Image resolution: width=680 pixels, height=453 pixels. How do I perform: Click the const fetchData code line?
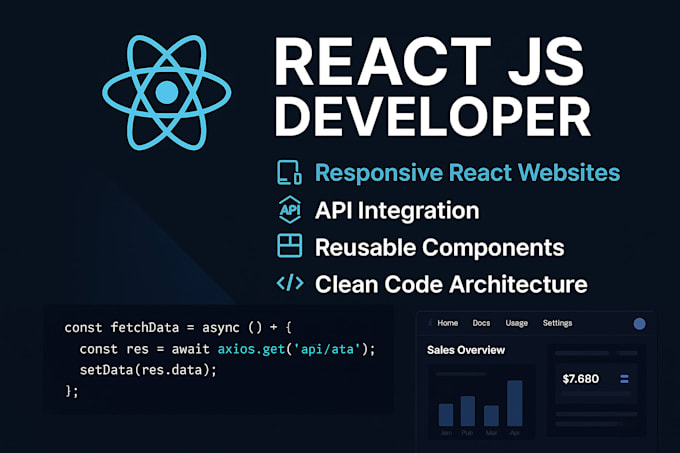[178, 327]
